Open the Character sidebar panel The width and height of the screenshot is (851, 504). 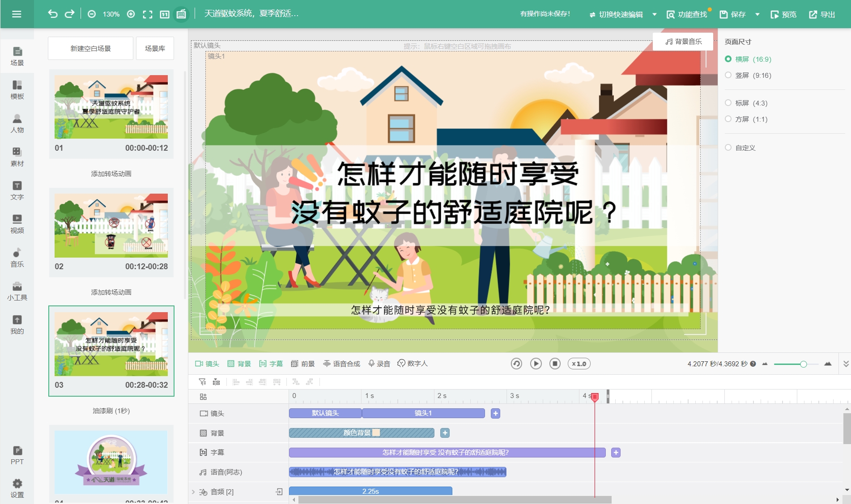[17, 123]
